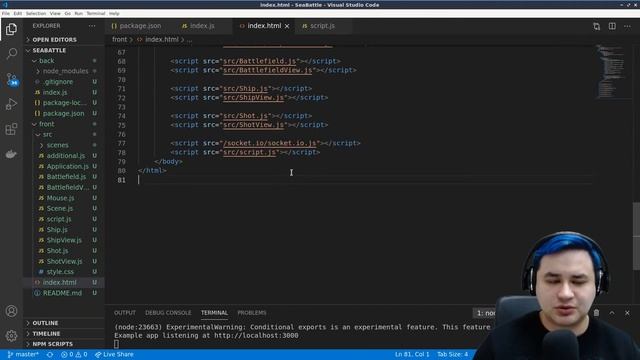This screenshot has height=360, width=640.
Task: Open Mouse.js in the file tree
Action: coord(60,198)
